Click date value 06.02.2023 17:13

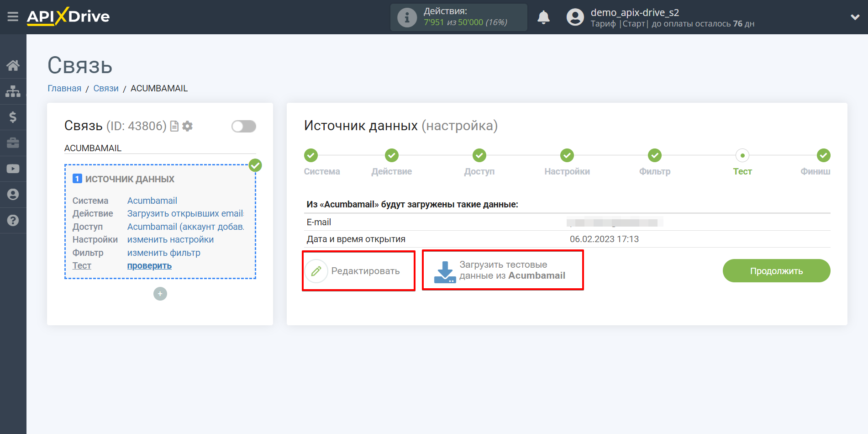(604, 239)
